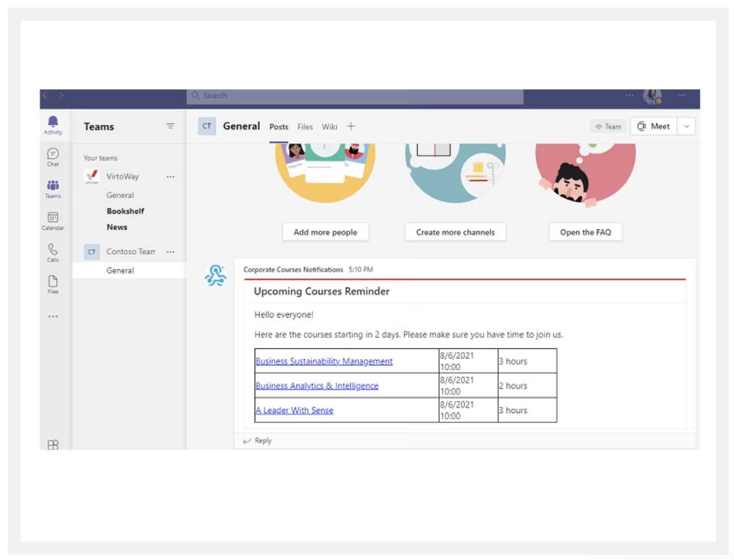Click the Your teams label

101,159
